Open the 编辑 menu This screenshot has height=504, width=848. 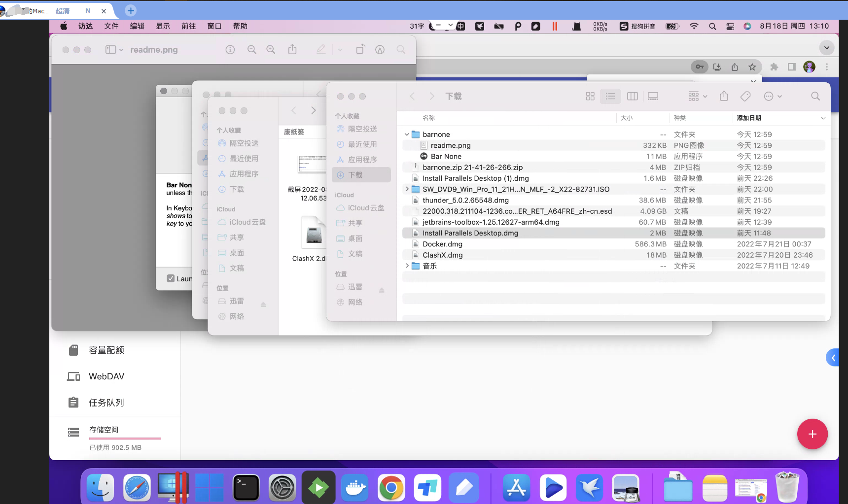(137, 26)
